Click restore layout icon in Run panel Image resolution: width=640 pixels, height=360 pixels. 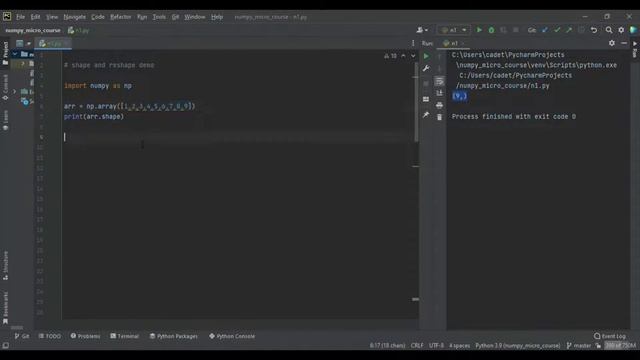[x=426, y=99]
